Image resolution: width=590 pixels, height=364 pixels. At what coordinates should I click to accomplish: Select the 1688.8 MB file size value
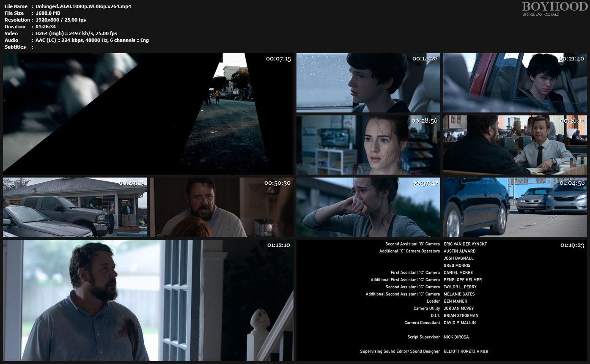pyautogui.click(x=48, y=13)
